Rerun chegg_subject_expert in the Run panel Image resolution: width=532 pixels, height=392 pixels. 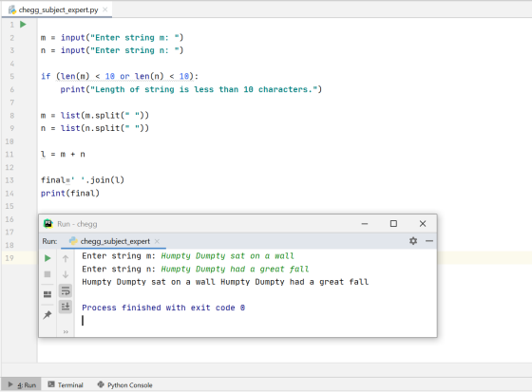pyautogui.click(x=47, y=258)
